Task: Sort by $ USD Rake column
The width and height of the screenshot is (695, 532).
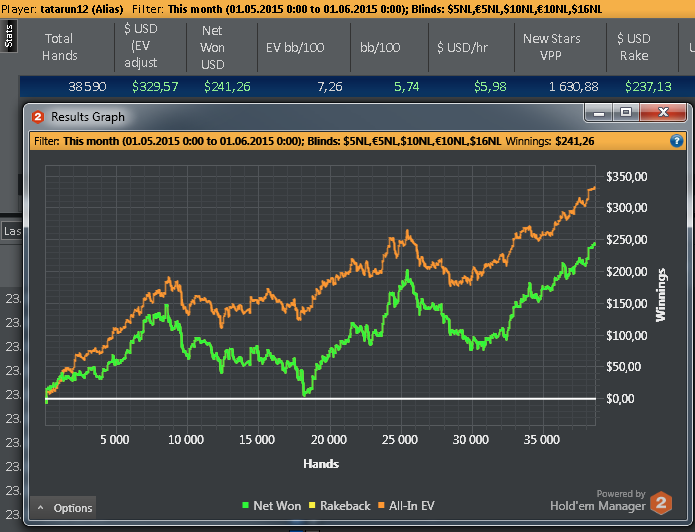Action: (634, 47)
